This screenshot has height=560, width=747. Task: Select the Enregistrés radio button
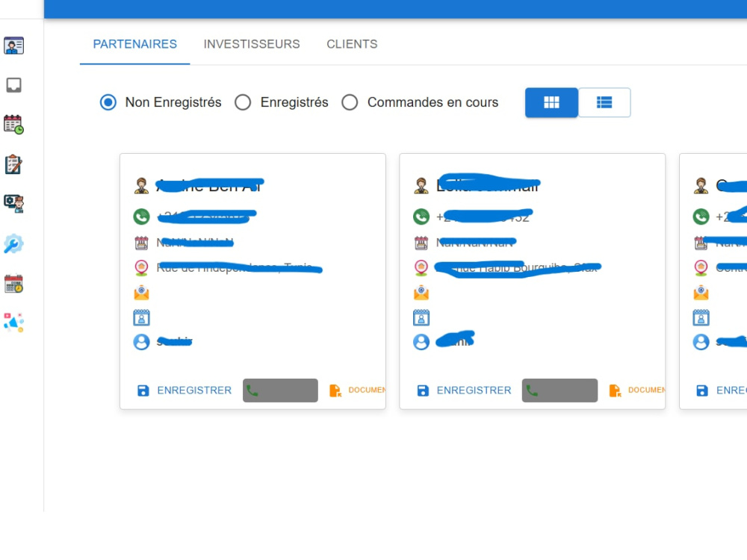coord(243,102)
